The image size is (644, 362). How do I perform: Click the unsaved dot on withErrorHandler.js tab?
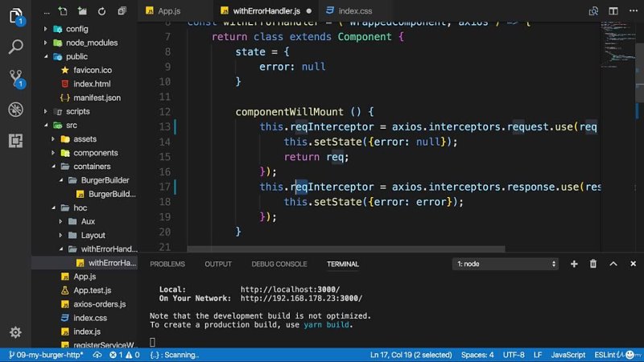click(309, 11)
